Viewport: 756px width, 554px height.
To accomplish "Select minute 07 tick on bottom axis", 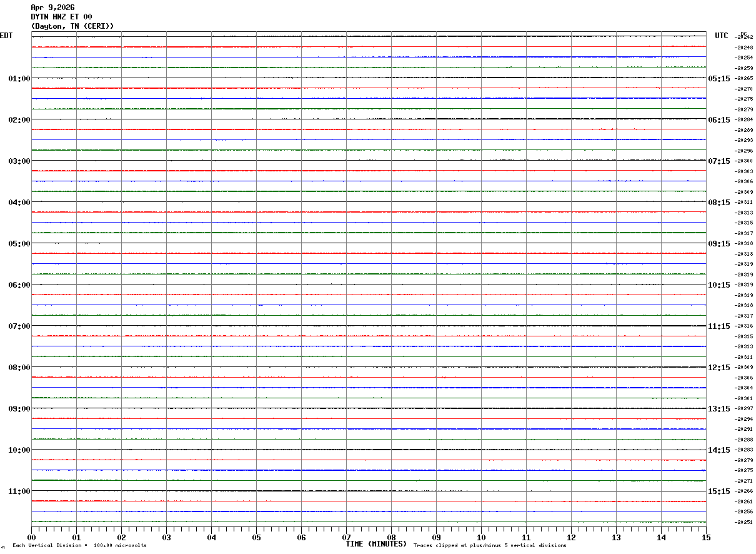I will (x=347, y=537).
